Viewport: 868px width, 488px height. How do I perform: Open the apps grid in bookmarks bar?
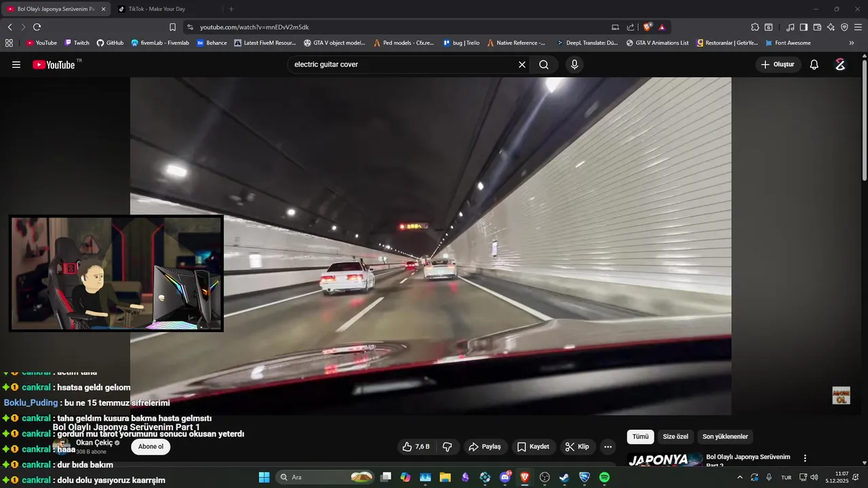(x=9, y=43)
